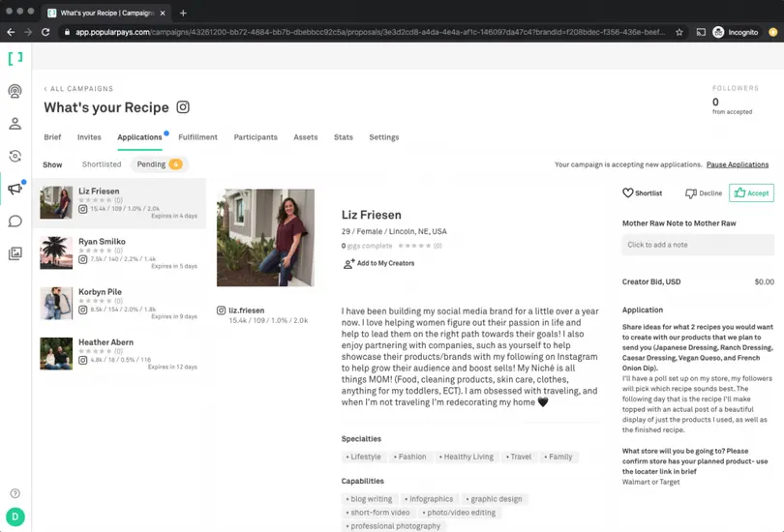Open the creators person icon in sidebar
The width and height of the screenshot is (784, 532).
tap(15, 124)
